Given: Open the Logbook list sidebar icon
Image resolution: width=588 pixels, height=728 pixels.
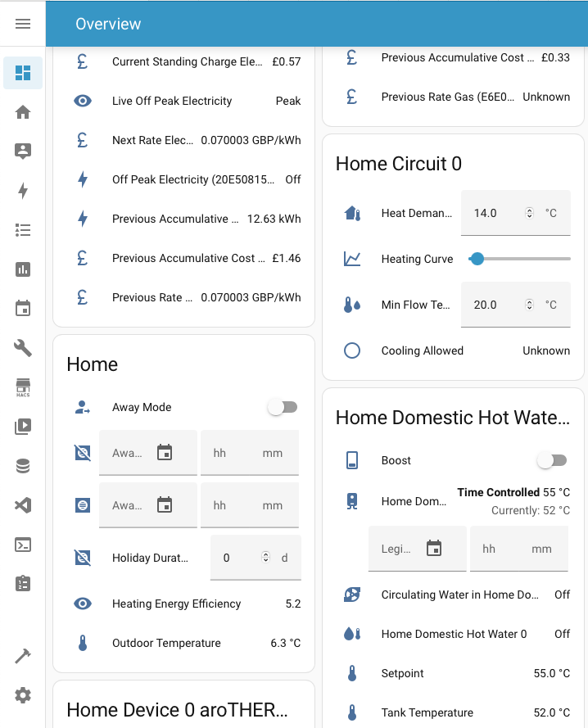Looking at the screenshot, I should [x=23, y=230].
